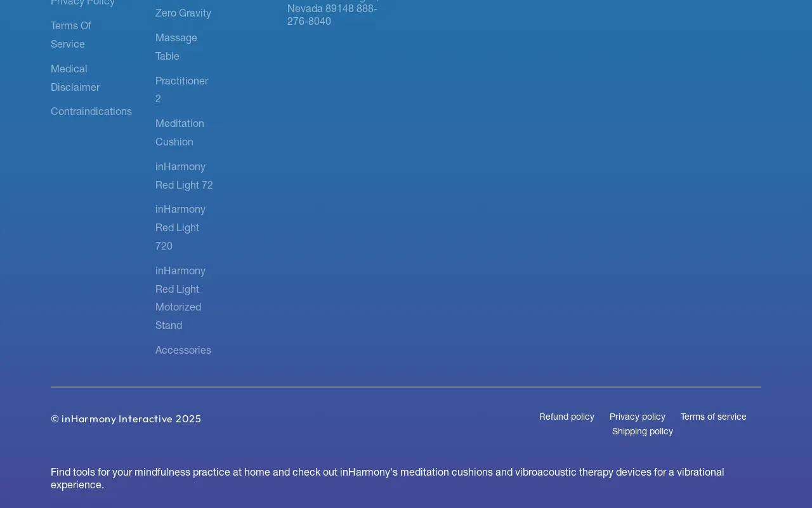Open the Massage Table page
Screen dimensions: 812x508
pyautogui.click(x=176, y=47)
